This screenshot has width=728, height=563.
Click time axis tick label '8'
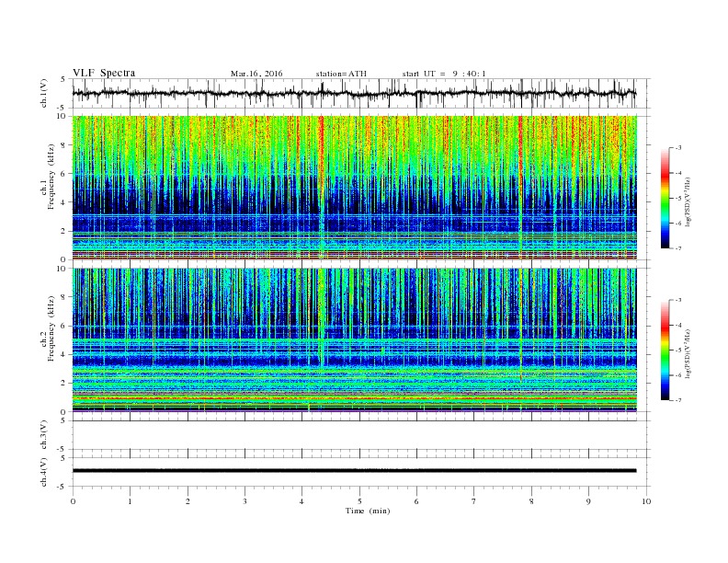tap(531, 501)
